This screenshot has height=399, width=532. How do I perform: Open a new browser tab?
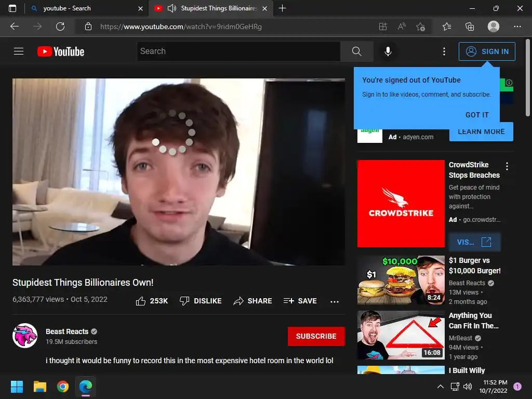click(x=282, y=8)
